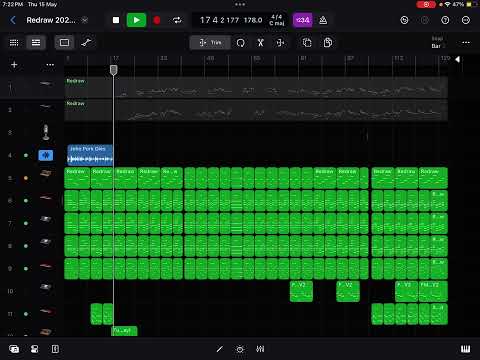Tap the playhead position display 17 4 2 177
Image resolution: width=480 pixels, height=360 pixels.
pos(219,20)
